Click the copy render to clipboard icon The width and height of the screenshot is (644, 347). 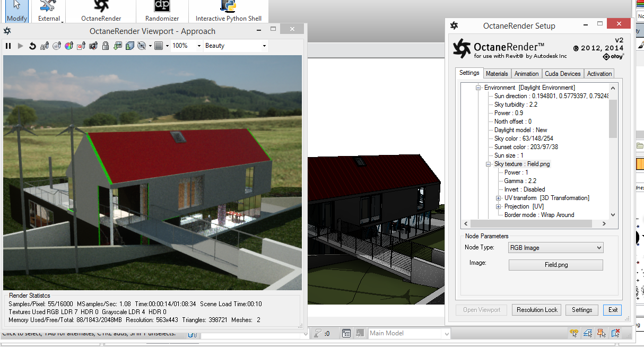130,46
